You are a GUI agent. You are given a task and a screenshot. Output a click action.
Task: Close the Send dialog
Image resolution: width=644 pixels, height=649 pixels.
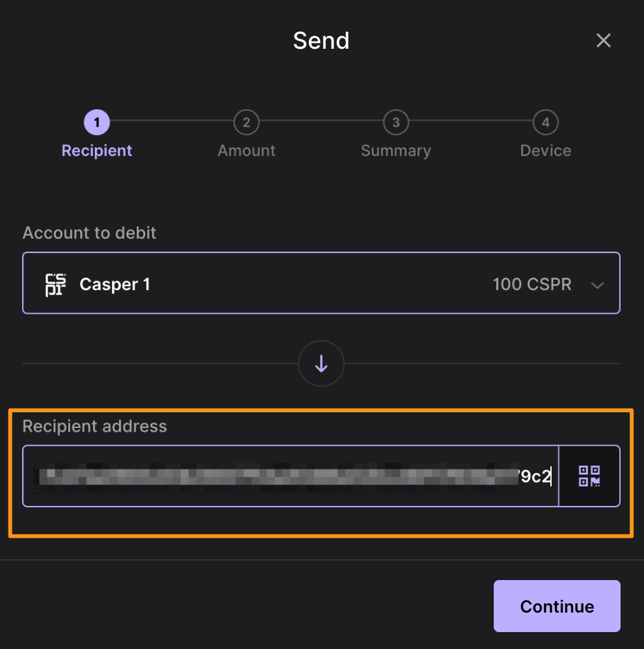(604, 41)
